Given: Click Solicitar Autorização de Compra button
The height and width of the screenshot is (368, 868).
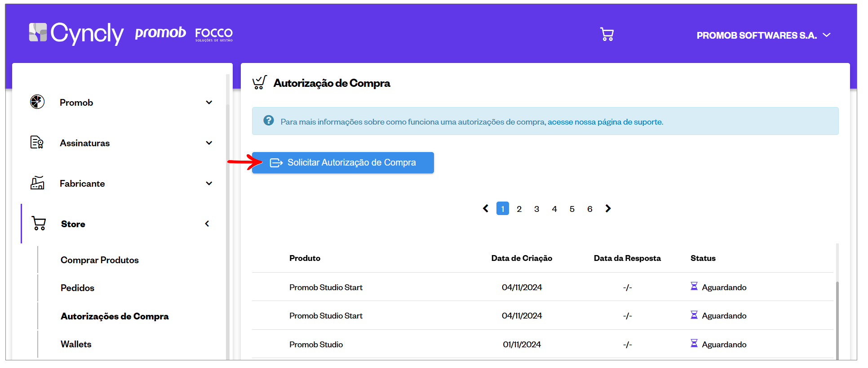Looking at the screenshot, I should click(x=343, y=162).
